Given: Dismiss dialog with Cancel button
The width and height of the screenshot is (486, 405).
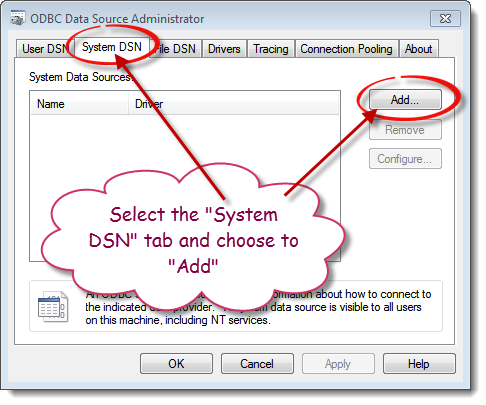Looking at the screenshot, I should [257, 364].
